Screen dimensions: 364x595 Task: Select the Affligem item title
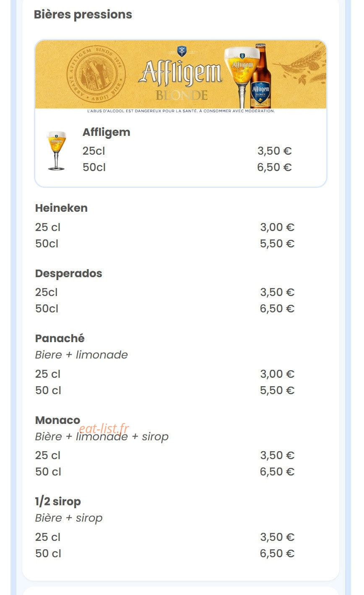pos(106,132)
